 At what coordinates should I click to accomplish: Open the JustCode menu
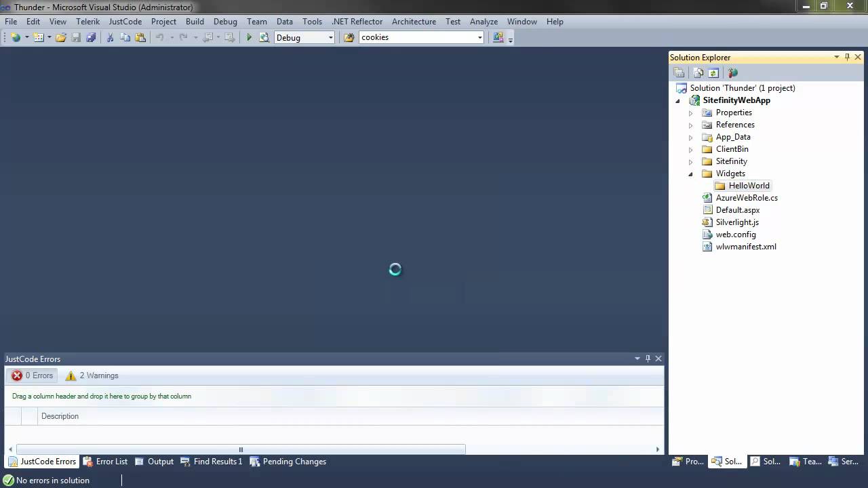tap(125, 21)
